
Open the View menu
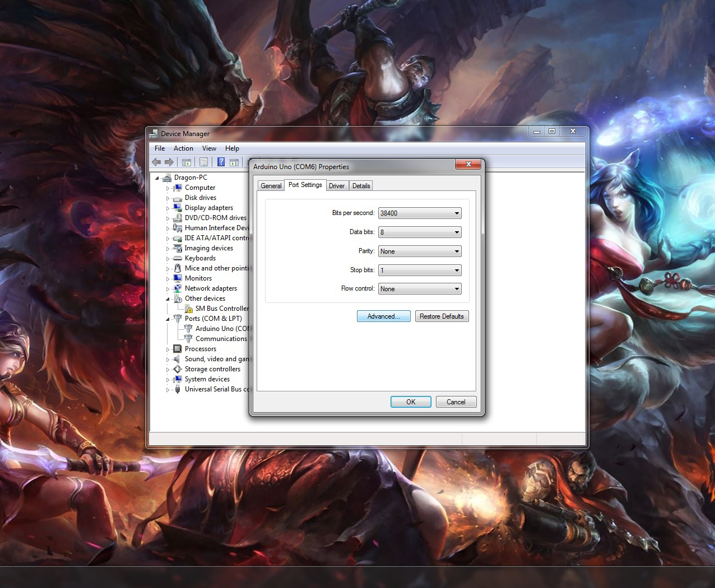coord(209,148)
